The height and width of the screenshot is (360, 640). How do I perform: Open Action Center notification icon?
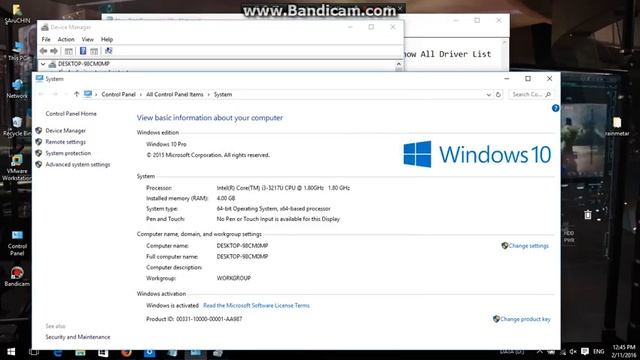585,351
